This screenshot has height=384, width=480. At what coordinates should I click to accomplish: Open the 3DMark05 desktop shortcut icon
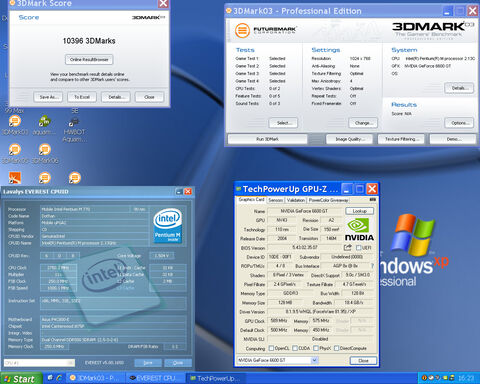[15, 150]
